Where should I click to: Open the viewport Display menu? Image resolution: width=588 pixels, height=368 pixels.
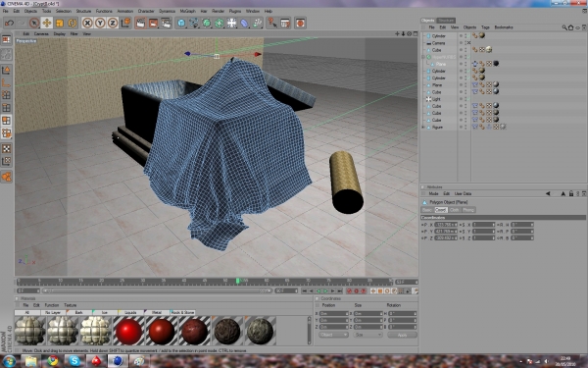click(x=59, y=33)
